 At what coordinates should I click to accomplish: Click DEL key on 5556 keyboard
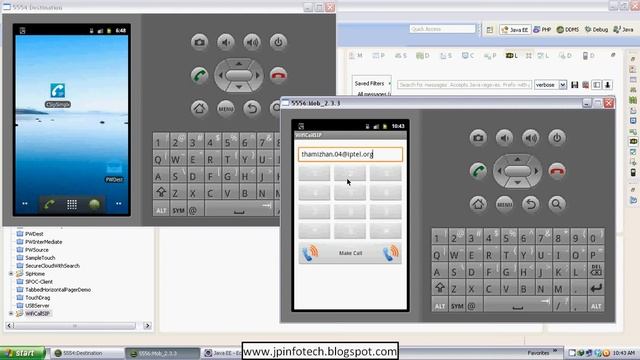pyautogui.click(x=596, y=270)
